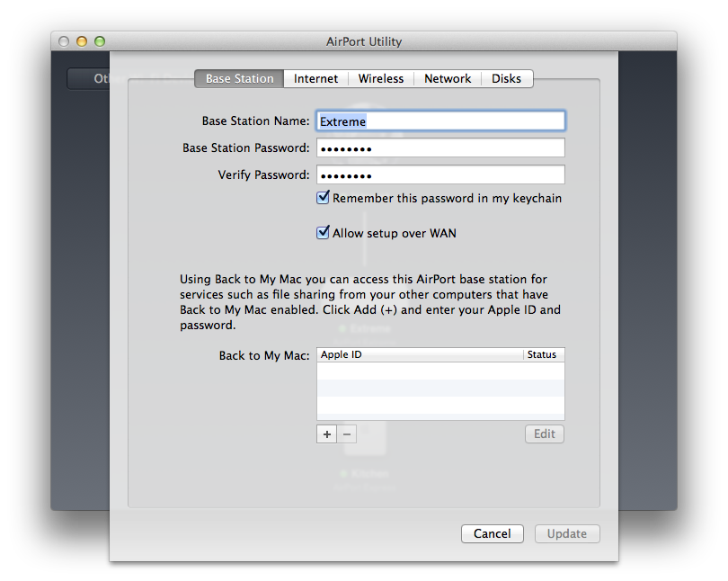Focus the Base Station Password field

coord(440,148)
